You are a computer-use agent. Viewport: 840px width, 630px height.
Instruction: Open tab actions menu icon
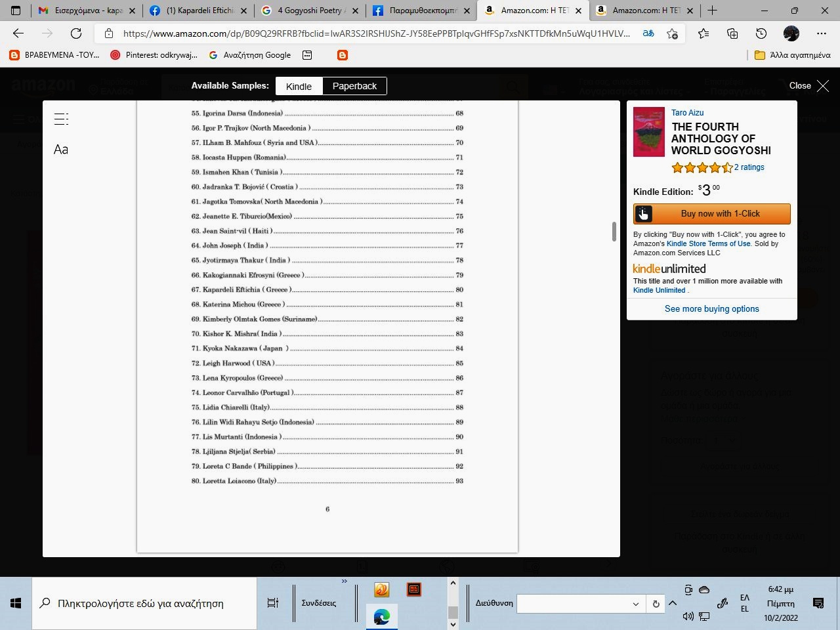pyautogui.click(x=16, y=10)
